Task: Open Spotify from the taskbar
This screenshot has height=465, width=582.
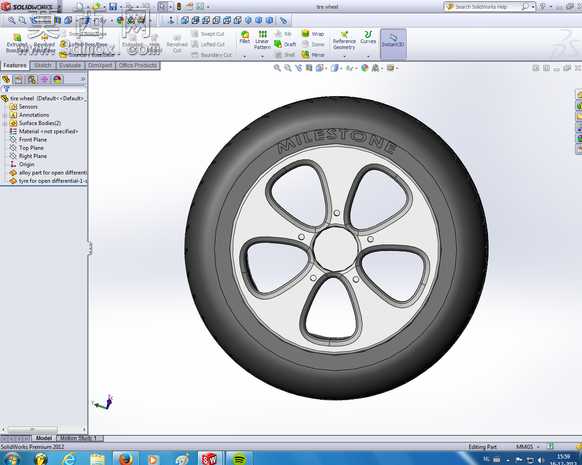Action: pos(239,459)
